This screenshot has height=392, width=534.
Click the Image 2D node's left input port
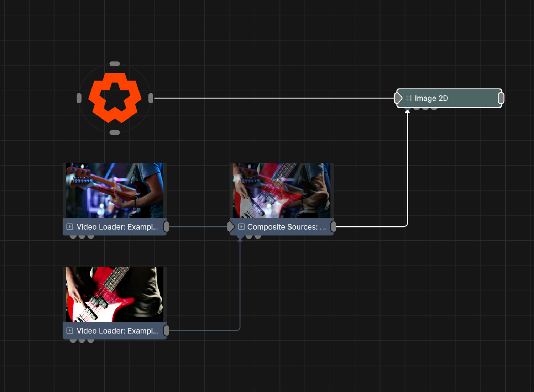[x=398, y=98]
